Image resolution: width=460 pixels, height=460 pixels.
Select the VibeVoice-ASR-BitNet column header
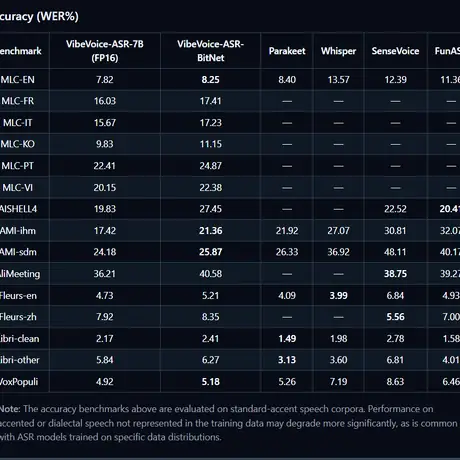pyautogui.click(x=210, y=51)
